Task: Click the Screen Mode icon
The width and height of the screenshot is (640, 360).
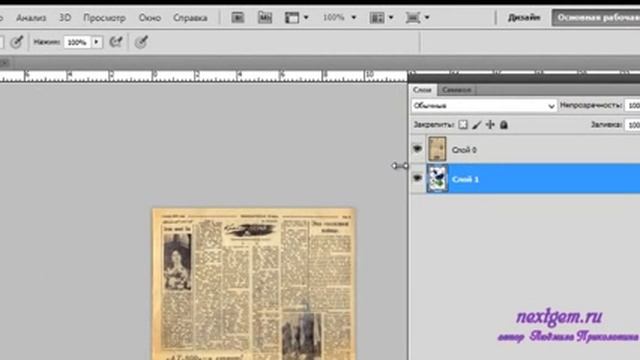Action: [413, 18]
